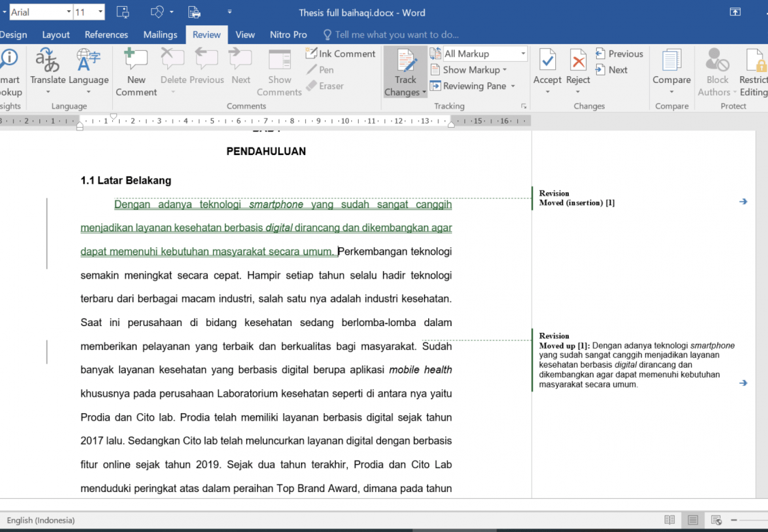This screenshot has width=768, height=532.
Task: Switch to Read Mode view in status bar
Action: coord(671,519)
